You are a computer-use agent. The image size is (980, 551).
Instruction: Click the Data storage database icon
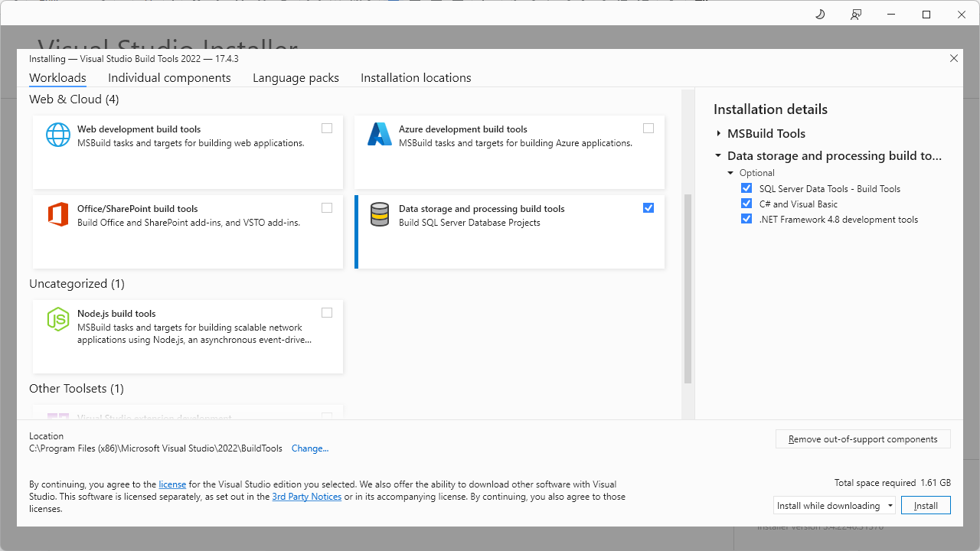tap(380, 214)
